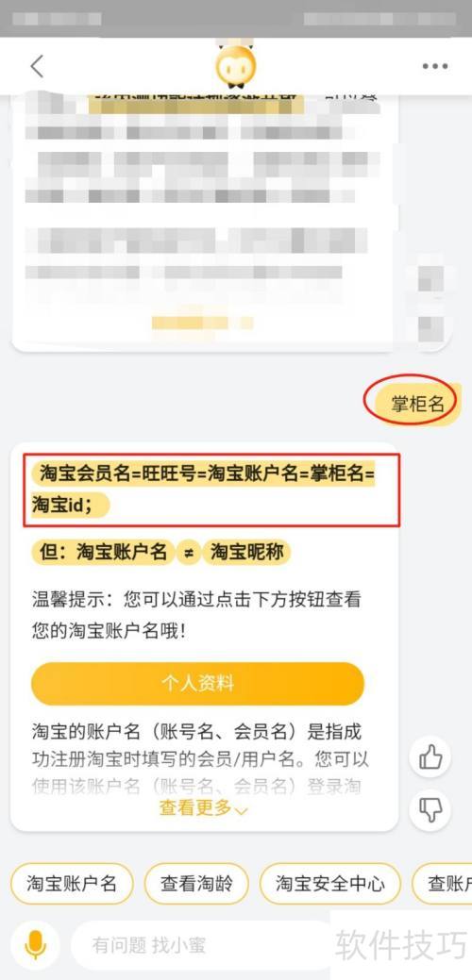Give the answer a thumbs up
472x980 pixels.
430,757
